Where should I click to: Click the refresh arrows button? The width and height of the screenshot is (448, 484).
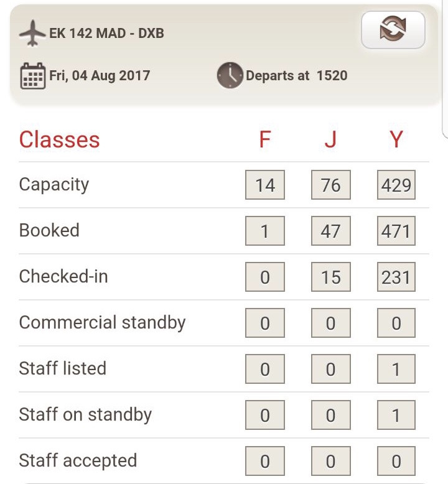click(x=393, y=29)
